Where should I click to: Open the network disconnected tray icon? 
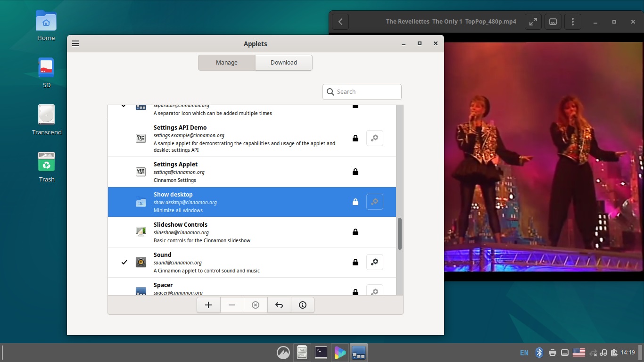point(593,353)
